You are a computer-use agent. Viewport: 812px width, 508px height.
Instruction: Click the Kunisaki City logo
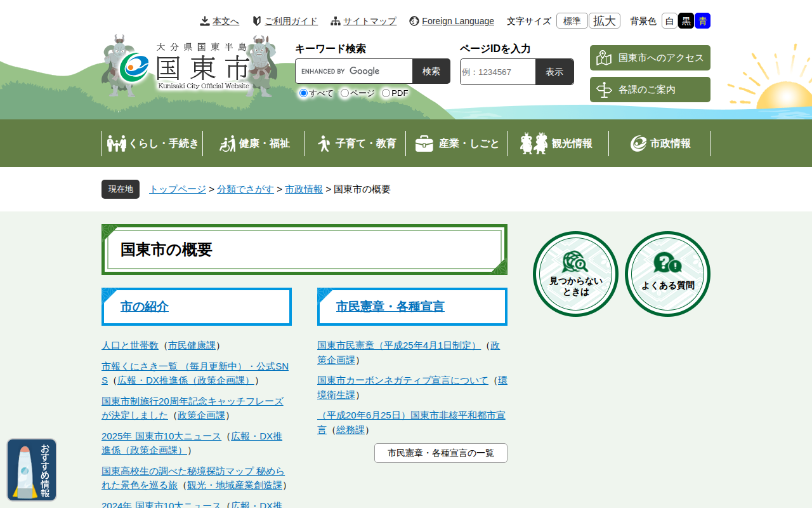[189, 67]
